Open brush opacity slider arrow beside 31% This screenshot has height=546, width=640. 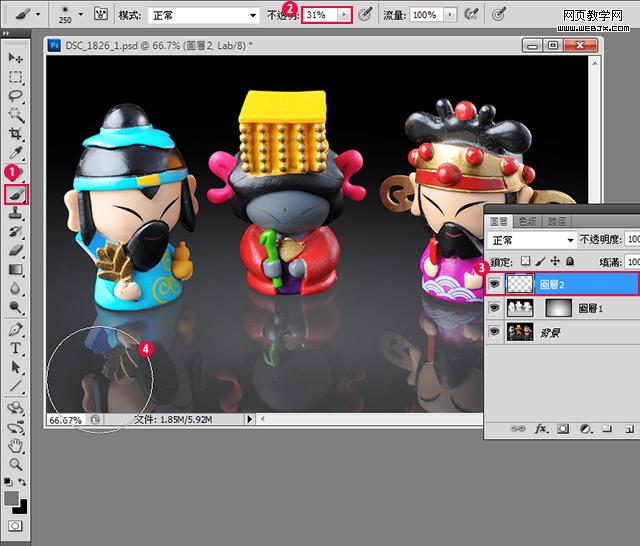tap(344, 15)
